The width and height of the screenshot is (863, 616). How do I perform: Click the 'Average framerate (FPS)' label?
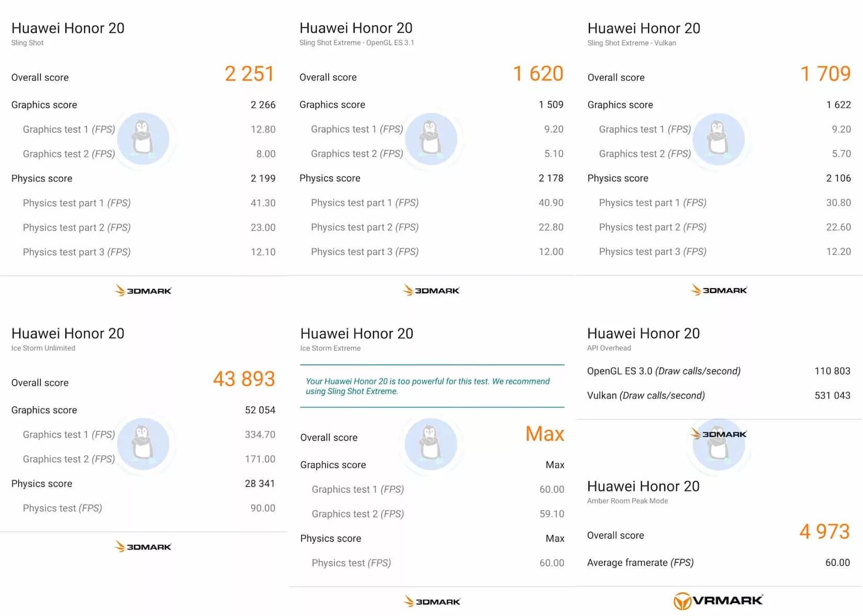pyautogui.click(x=640, y=563)
